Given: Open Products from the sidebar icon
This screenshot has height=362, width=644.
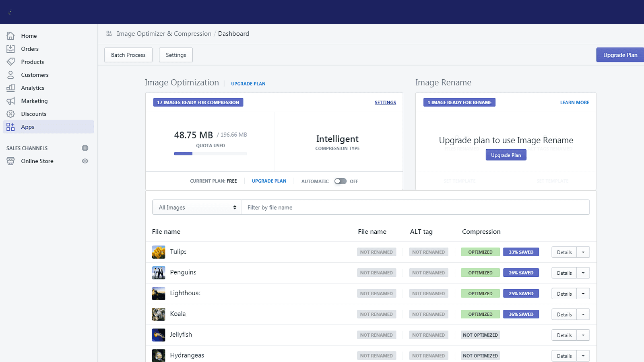Looking at the screenshot, I should coord(10,62).
